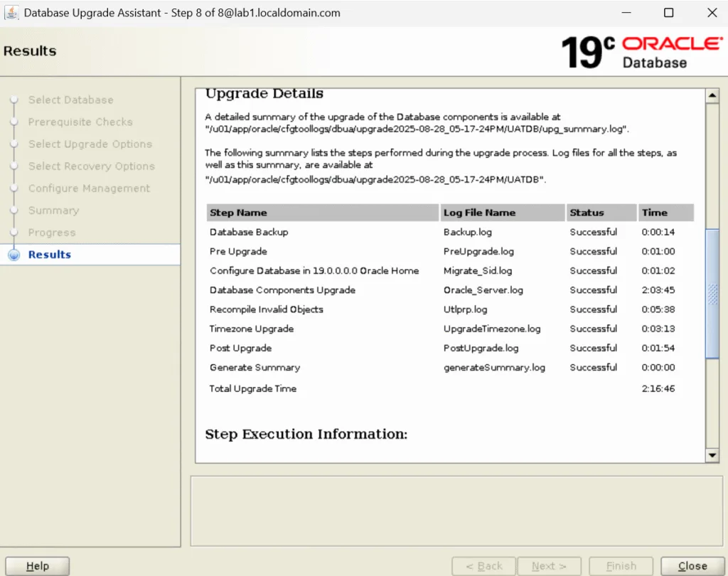Click the blue Results step indicator dot
This screenshot has width=728, height=576.
pos(14,254)
